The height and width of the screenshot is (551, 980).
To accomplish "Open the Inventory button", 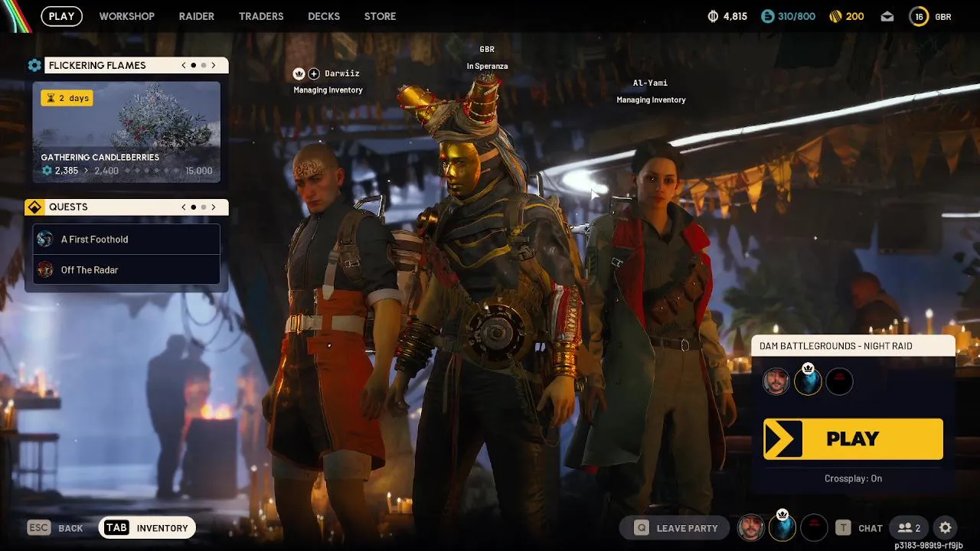I will 147,528.
